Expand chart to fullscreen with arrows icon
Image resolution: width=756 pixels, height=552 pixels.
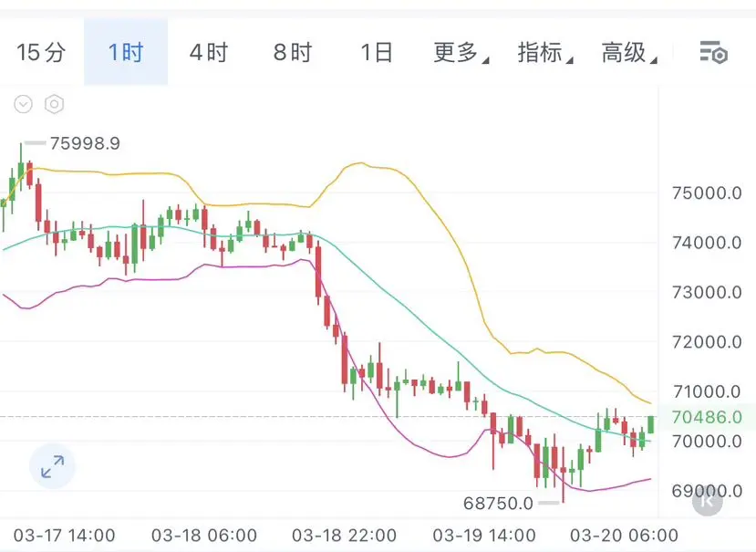click(x=53, y=468)
